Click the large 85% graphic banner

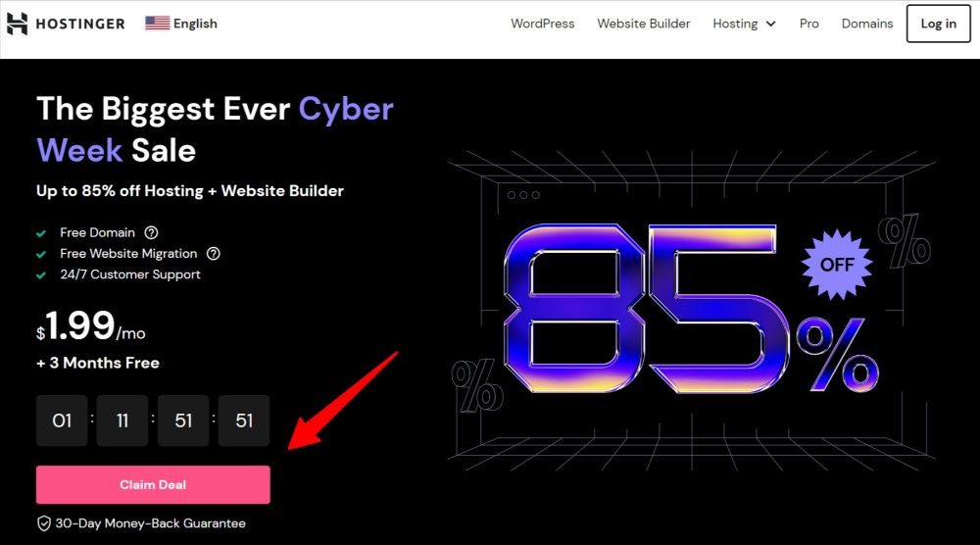[x=691, y=310]
